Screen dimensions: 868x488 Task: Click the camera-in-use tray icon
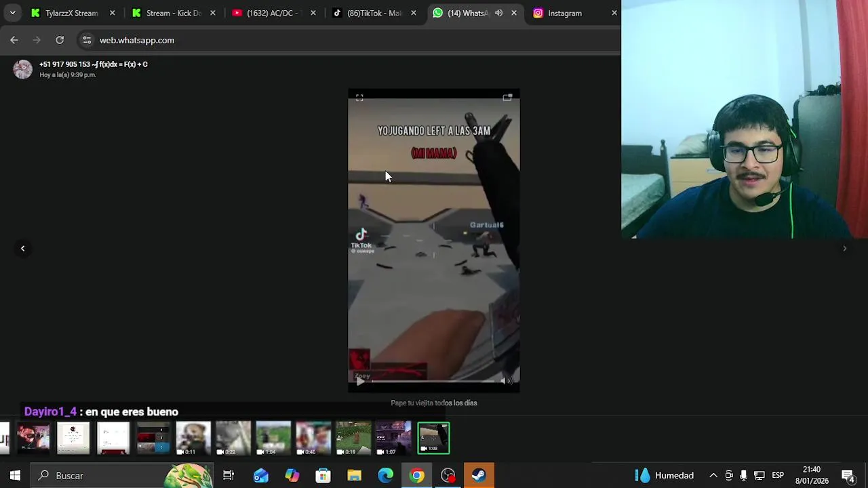pyautogui.click(x=729, y=476)
